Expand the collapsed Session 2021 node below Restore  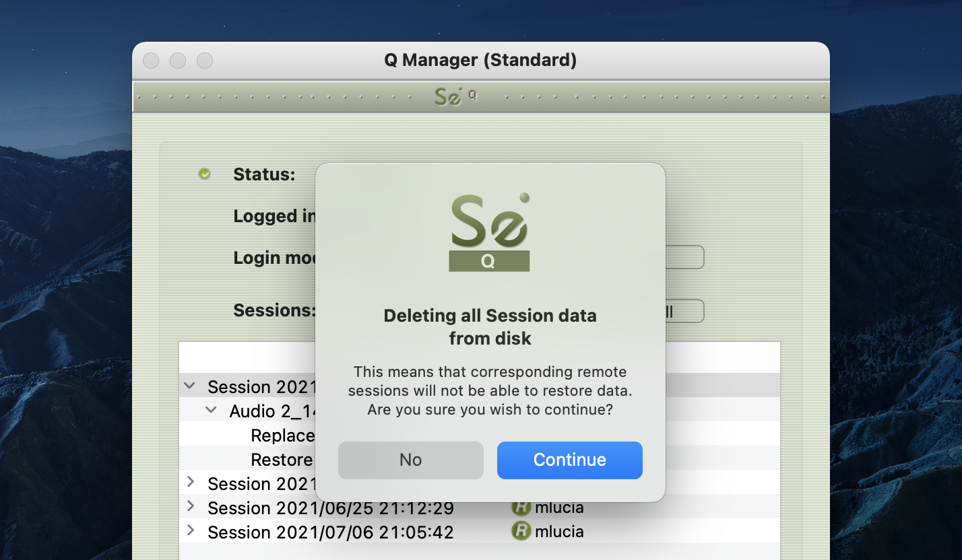(190, 483)
